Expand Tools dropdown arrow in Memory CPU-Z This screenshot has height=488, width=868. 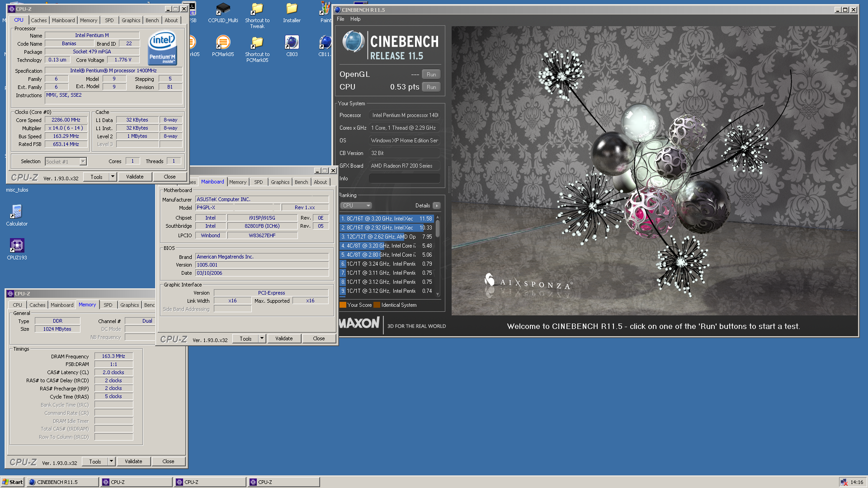(x=111, y=461)
